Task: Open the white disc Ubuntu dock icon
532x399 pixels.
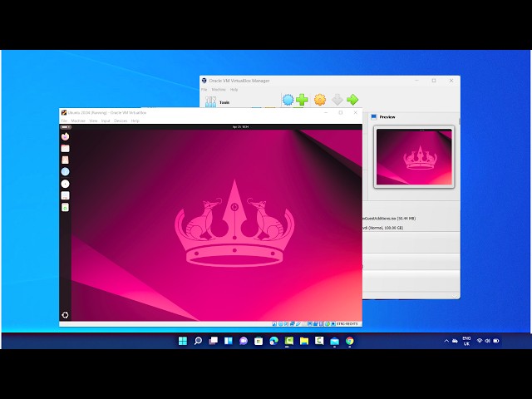Action: click(x=65, y=184)
